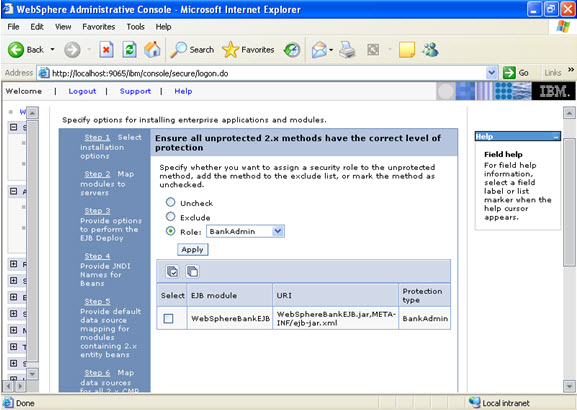Click the Select All table icon
The height and width of the screenshot is (410, 577).
[x=172, y=272]
